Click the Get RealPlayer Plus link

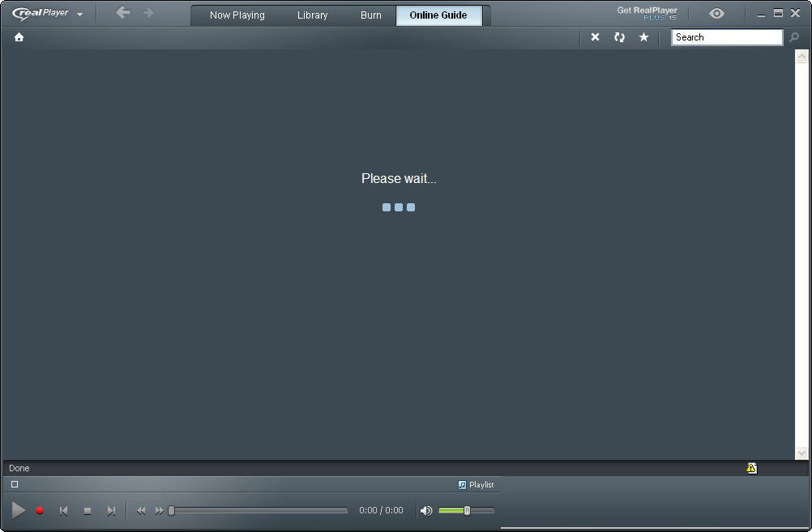647,13
